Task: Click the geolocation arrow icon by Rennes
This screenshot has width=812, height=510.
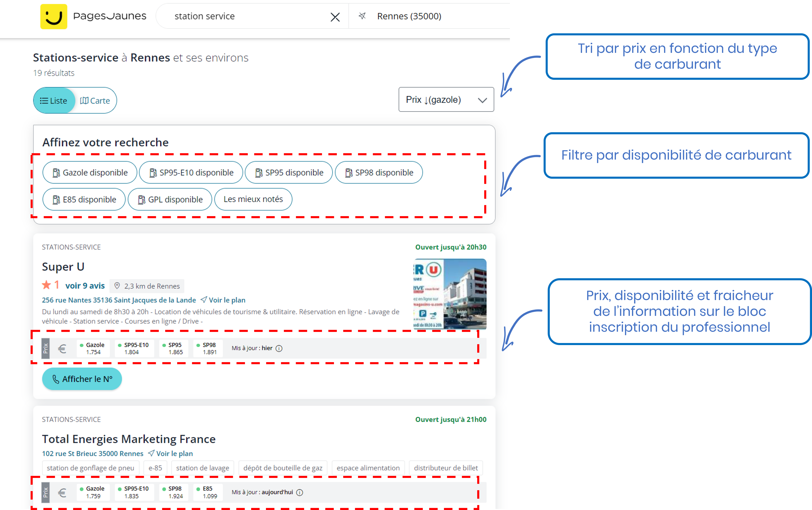Action: coord(362,16)
